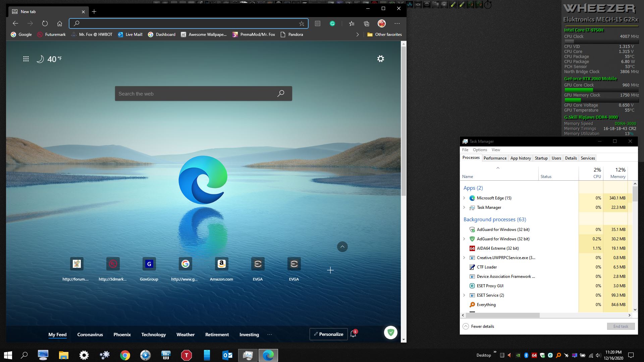Open a new tab with plus button

pyautogui.click(x=94, y=12)
